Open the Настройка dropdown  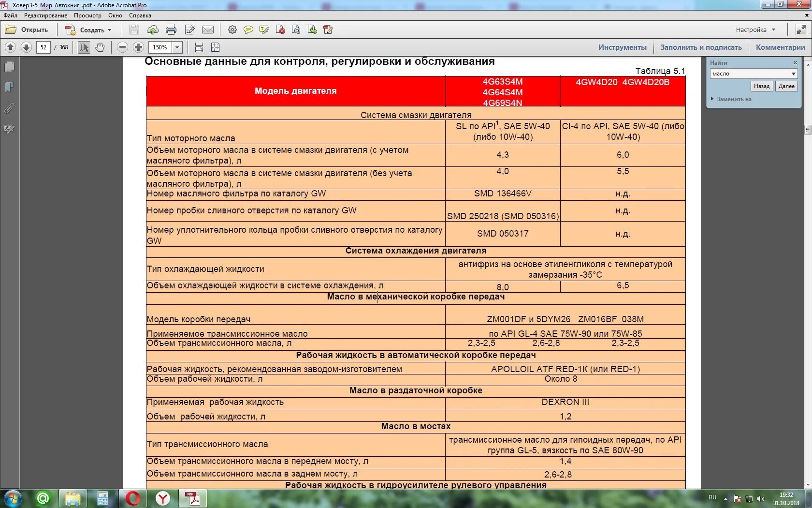755,30
